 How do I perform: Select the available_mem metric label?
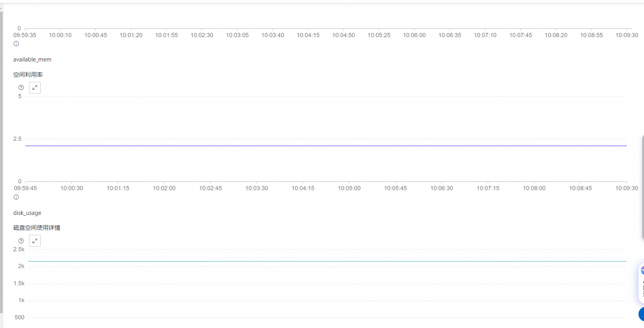point(32,59)
